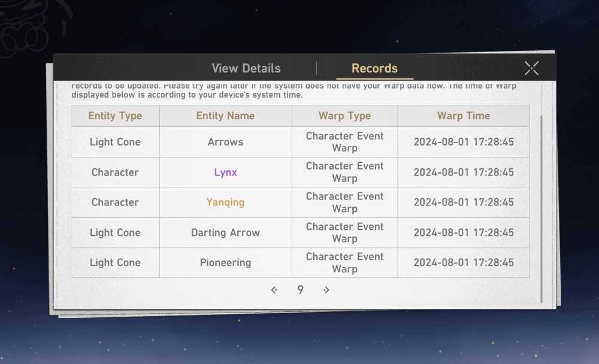599x364 pixels.
Task: Click the Character cell beside Yanqing
Action: (x=115, y=202)
